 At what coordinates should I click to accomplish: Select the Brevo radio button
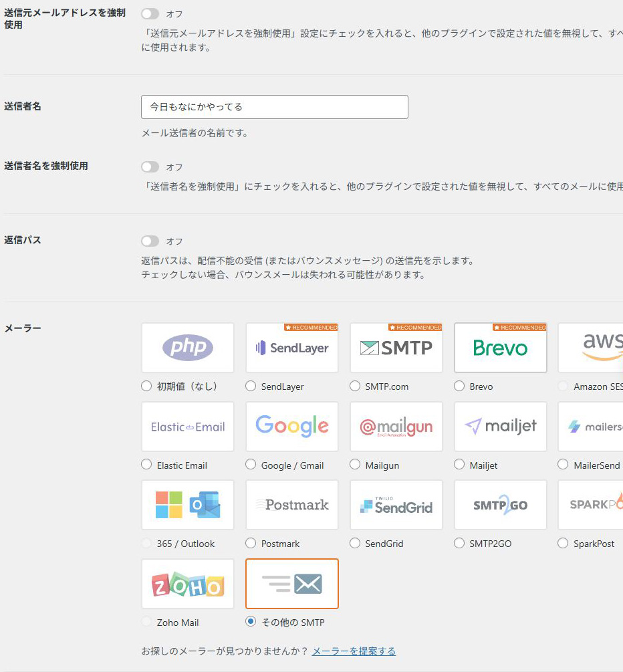(459, 386)
